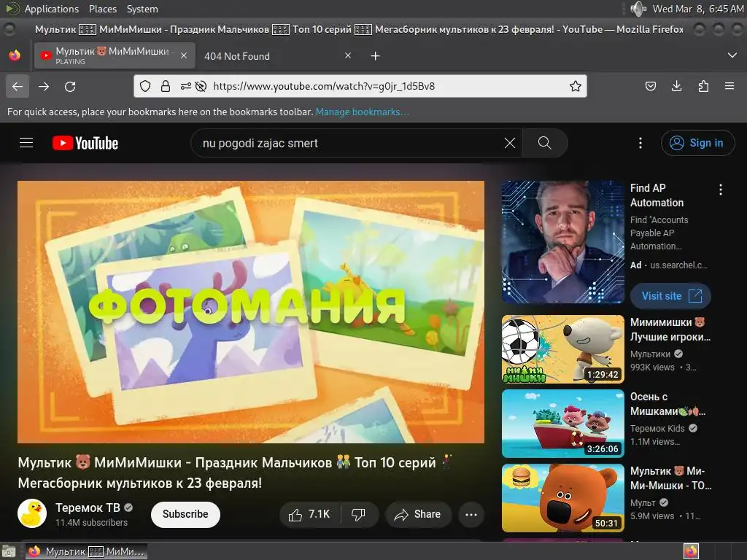Open the Places menu

click(x=102, y=9)
